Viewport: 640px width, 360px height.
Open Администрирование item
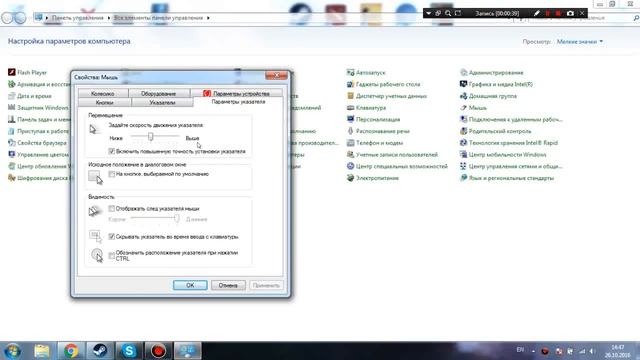coord(491,72)
